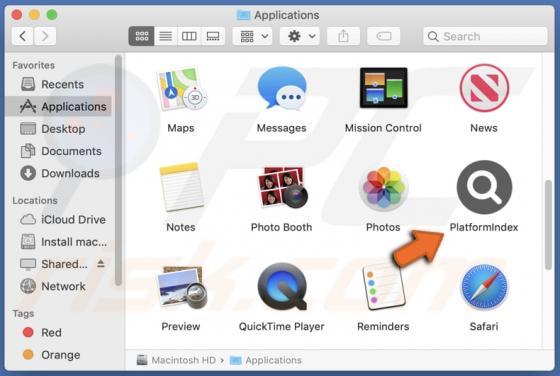Open the Reminders app icon
The image size is (560, 376).
[x=383, y=287]
